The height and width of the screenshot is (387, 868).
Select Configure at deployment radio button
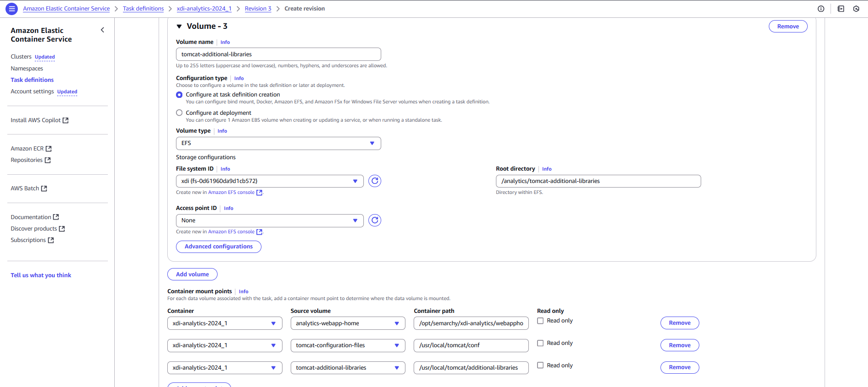(179, 113)
